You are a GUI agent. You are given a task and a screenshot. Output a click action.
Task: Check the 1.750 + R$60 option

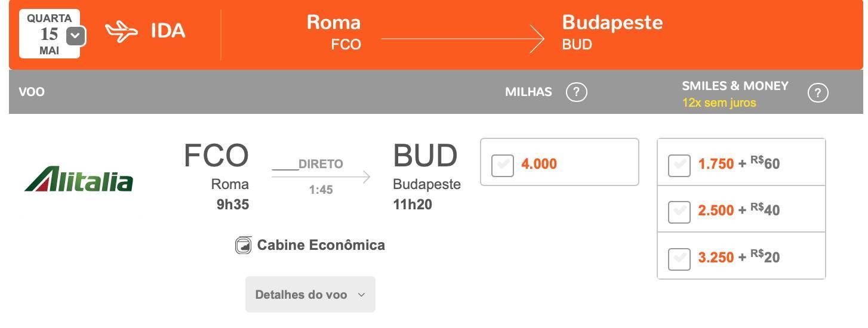click(679, 165)
